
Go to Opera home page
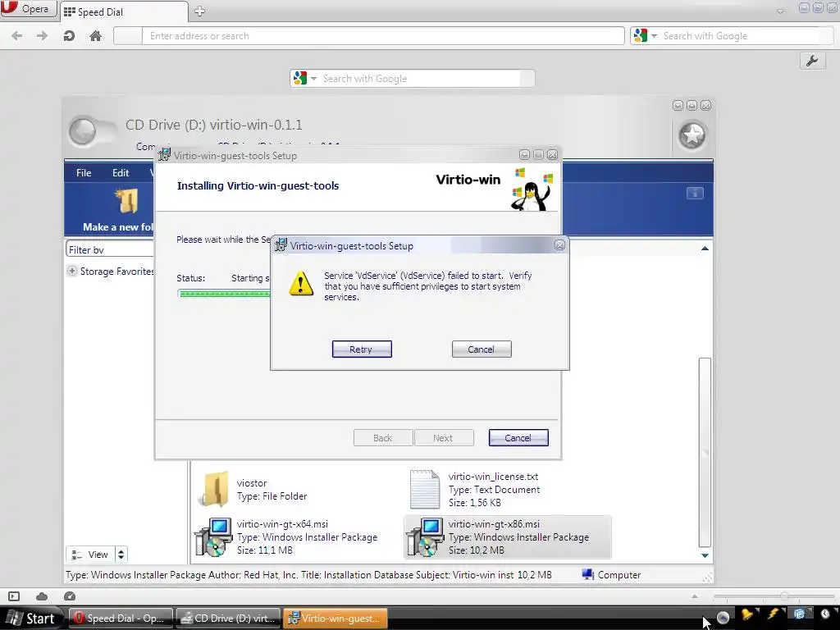95,36
